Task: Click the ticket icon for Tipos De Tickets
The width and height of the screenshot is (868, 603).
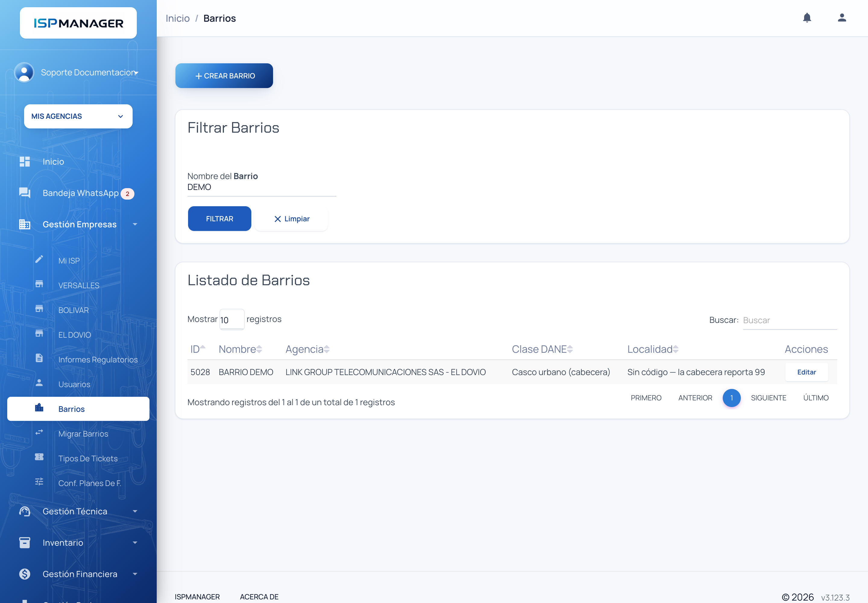Action: [x=39, y=457]
